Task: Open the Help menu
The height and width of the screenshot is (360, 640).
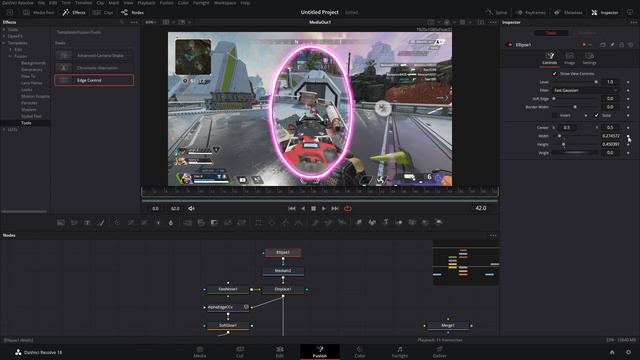Action: (245, 3)
